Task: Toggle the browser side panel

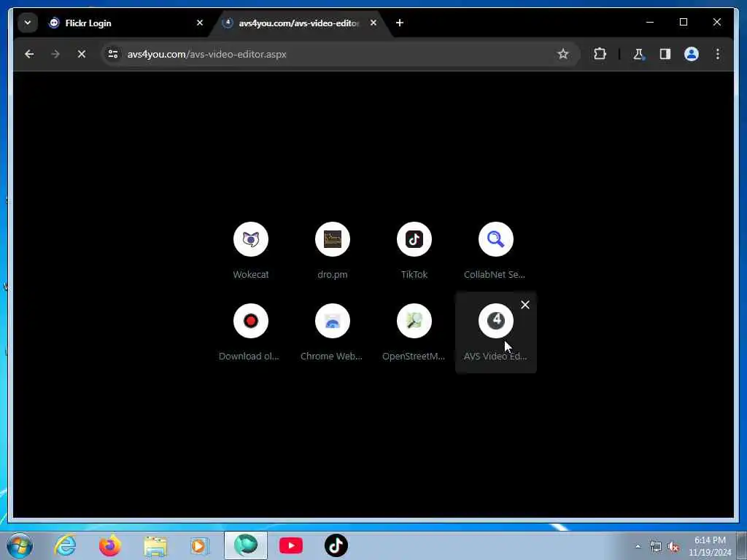Action: pyautogui.click(x=665, y=54)
